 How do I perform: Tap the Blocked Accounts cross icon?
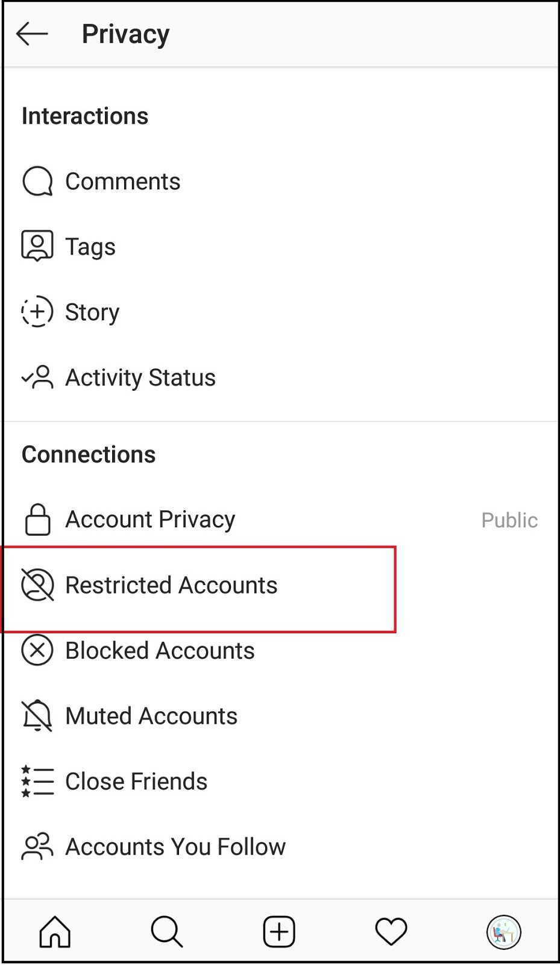[x=37, y=650]
